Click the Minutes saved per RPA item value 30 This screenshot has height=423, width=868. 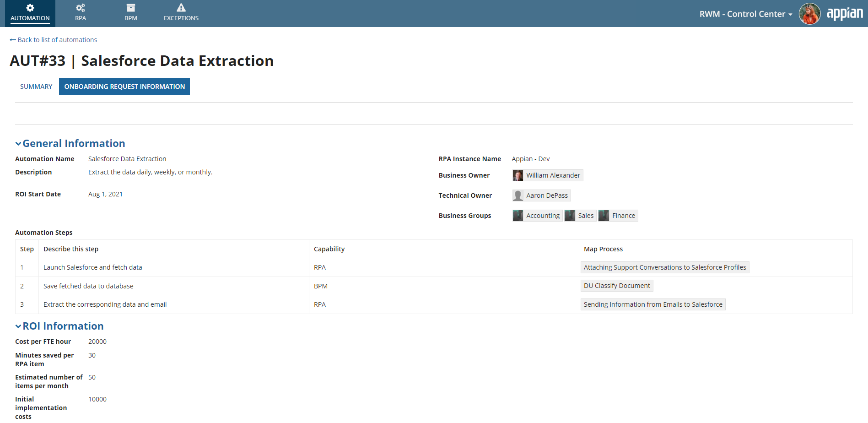tap(92, 355)
